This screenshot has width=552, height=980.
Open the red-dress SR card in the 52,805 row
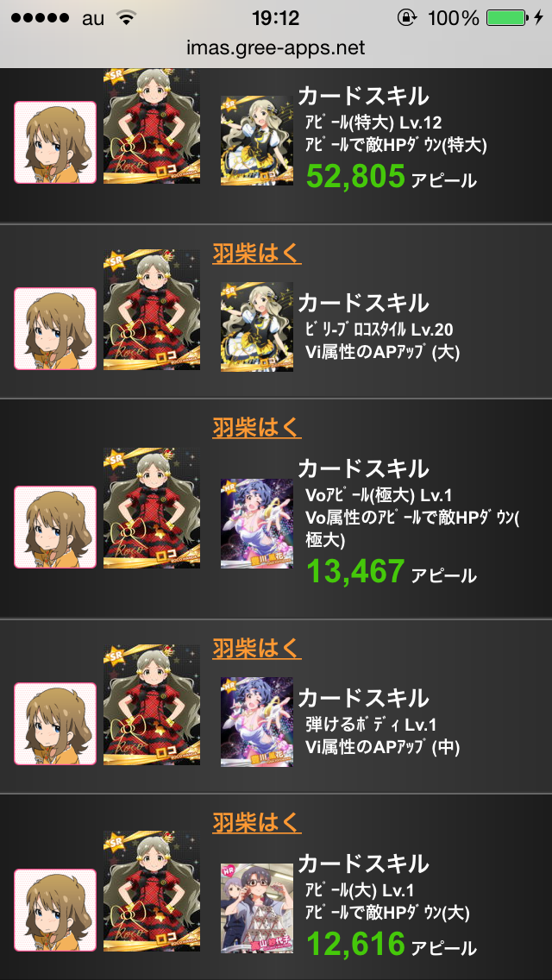pyautogui.click(x=152, y=126)
